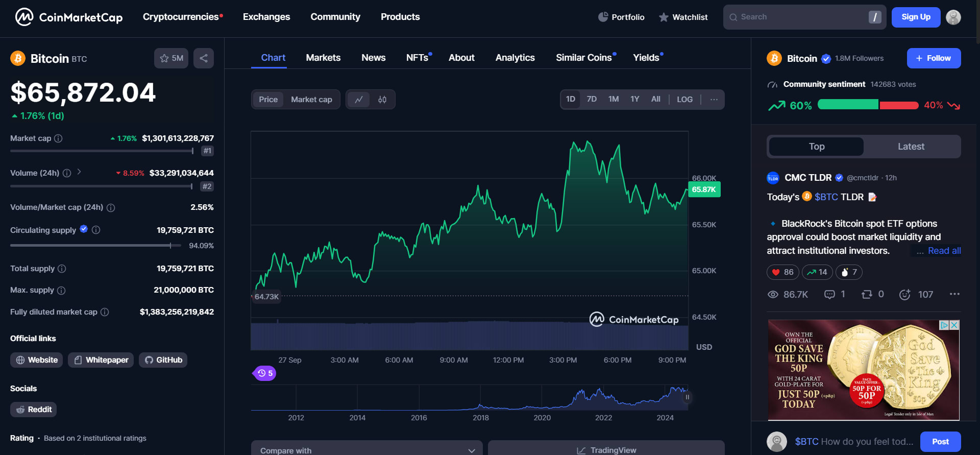The image size is (980, 455).
Task: Close the coin advertisement X icon
Action: [x=954, y=325]
